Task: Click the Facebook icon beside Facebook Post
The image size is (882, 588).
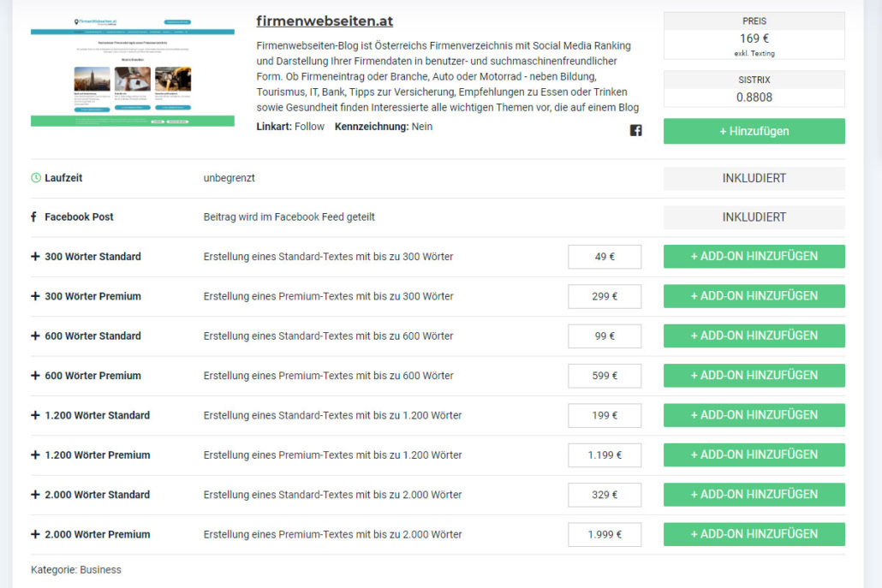Action: click(35, 217)
